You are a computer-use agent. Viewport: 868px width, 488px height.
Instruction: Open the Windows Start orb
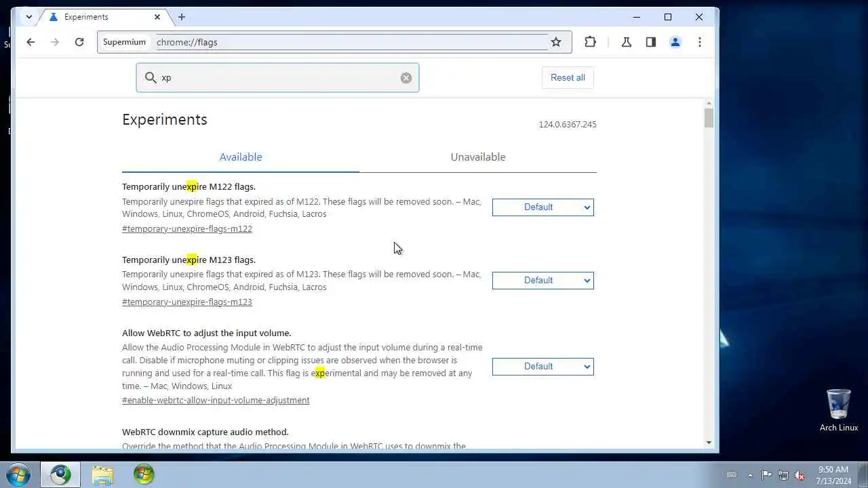(x=18, y=474)
